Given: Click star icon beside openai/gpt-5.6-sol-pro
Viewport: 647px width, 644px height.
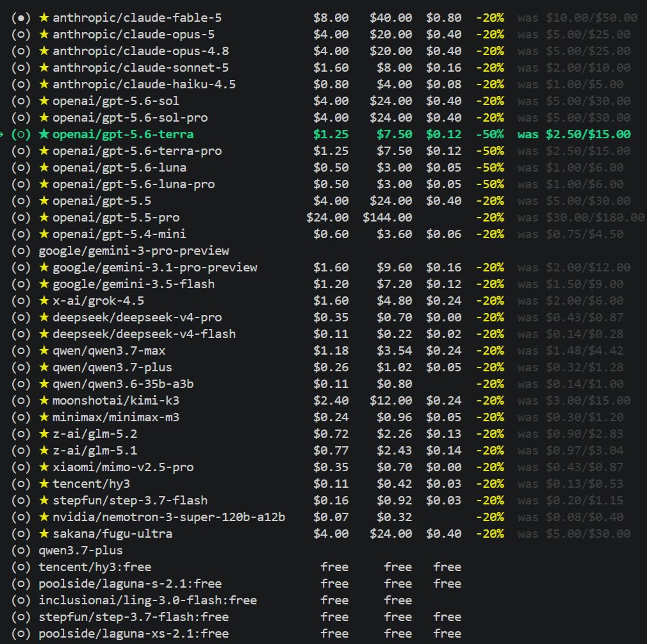Looking at the screenshot, I should point(44,118).
